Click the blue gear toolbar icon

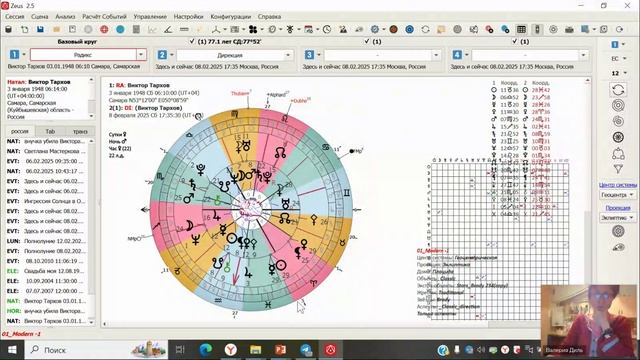pos(375,29)
